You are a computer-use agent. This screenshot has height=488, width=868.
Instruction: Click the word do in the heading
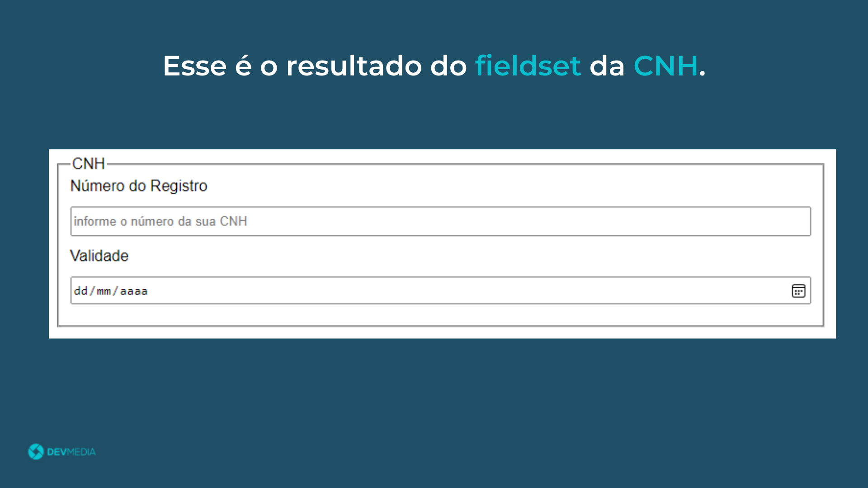[x=448, y=66]
